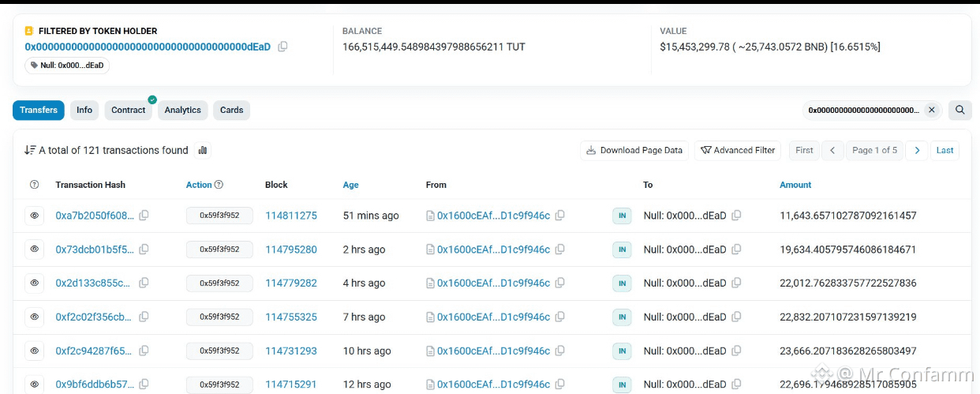Copy To address in block 114779282 row
980x394 pixels.
(x=736, y=283)
